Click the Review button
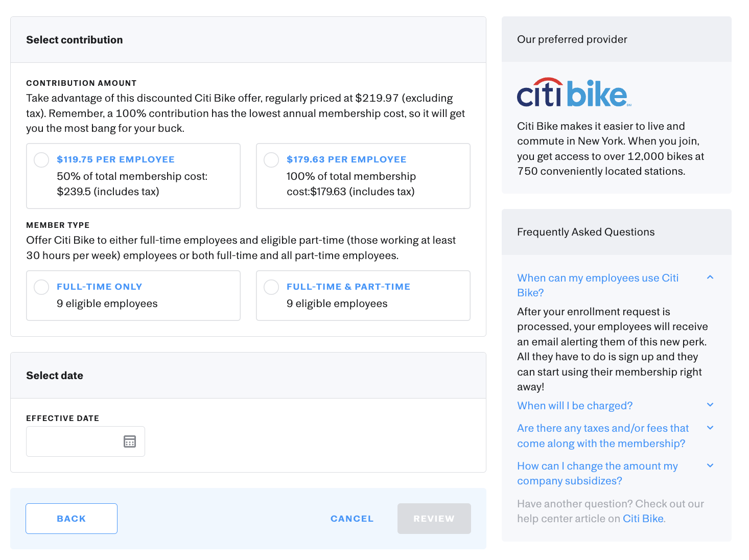749x560 pixels. click(434, 519)
